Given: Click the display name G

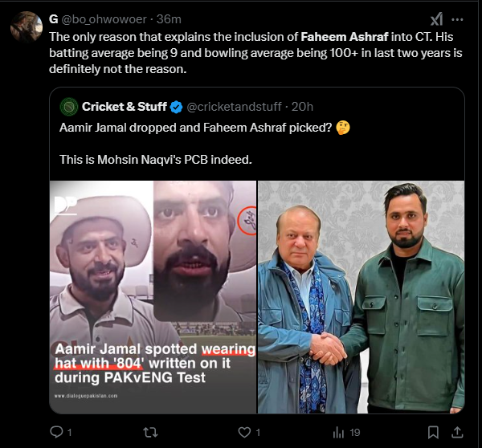Looking at the screenshot, I should [x=54, y=19].
